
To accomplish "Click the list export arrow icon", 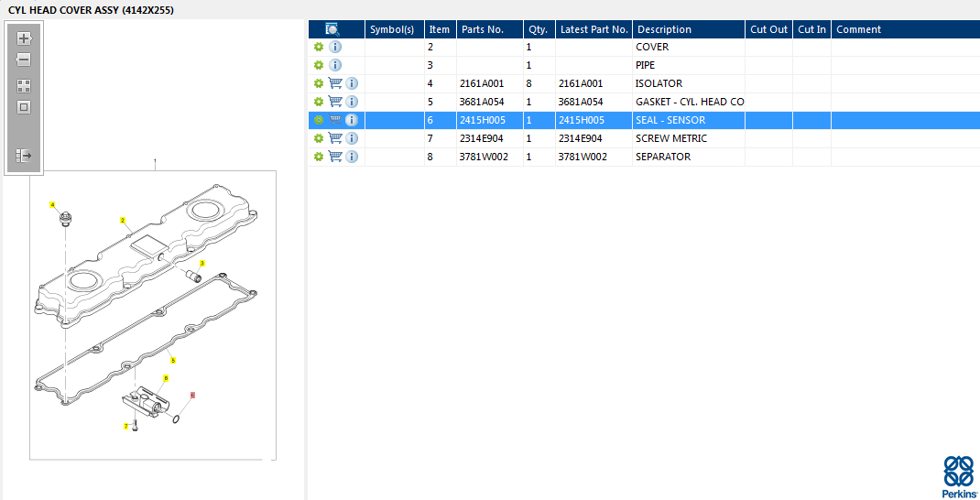I will pos(24,156).
